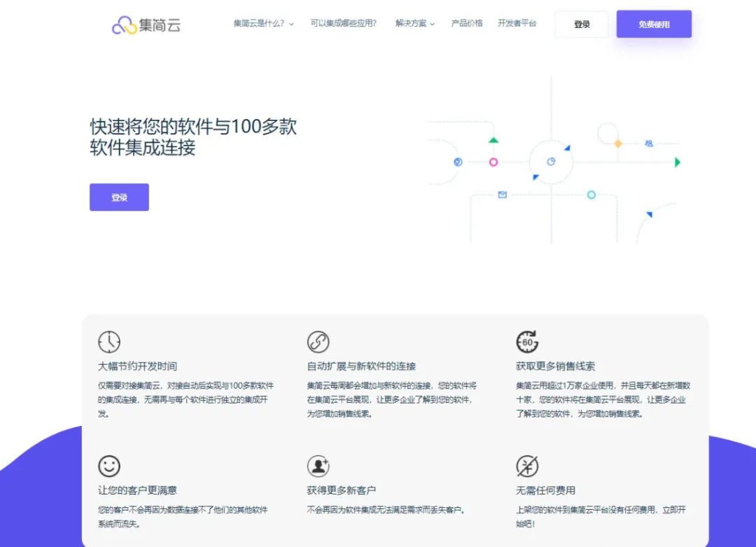The height and width of the screenshot is (547, 756).
Task: Click the blue swirl icon left of pink ring
Action: click(458, 162)
